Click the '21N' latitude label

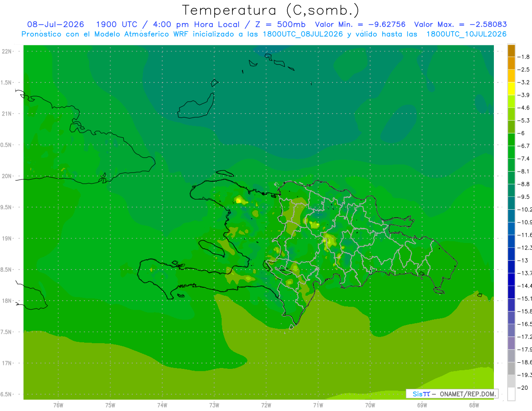point(7,114)
